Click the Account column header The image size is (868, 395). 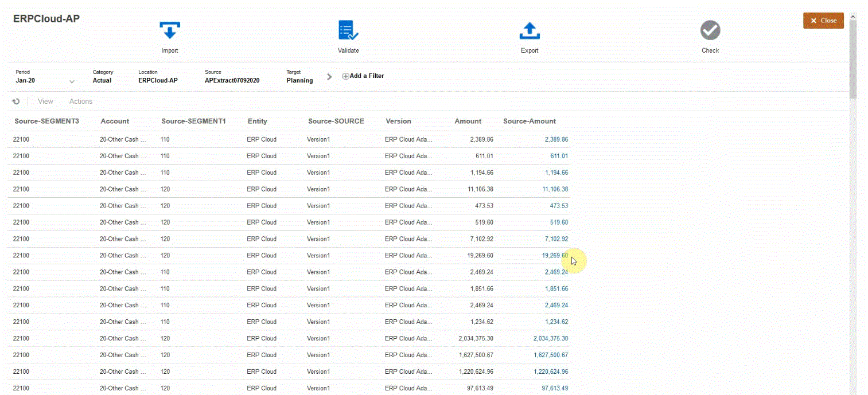click(115, 121)
